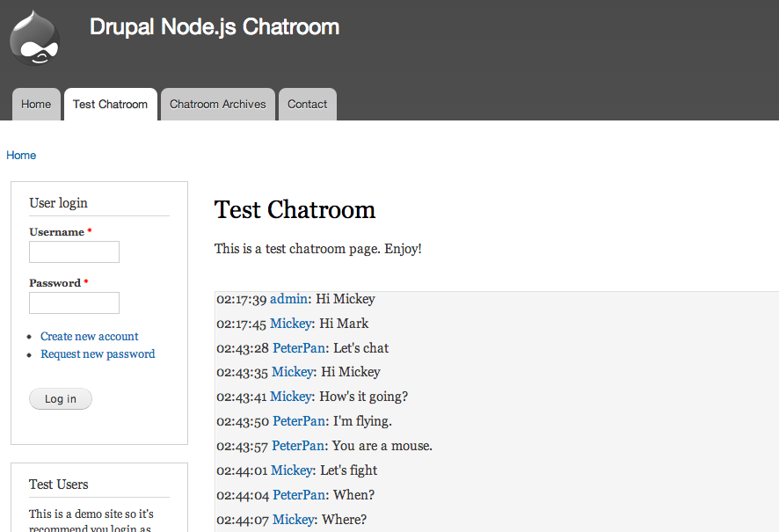Select the Test Chatroom tab

(x=110, y=105)
